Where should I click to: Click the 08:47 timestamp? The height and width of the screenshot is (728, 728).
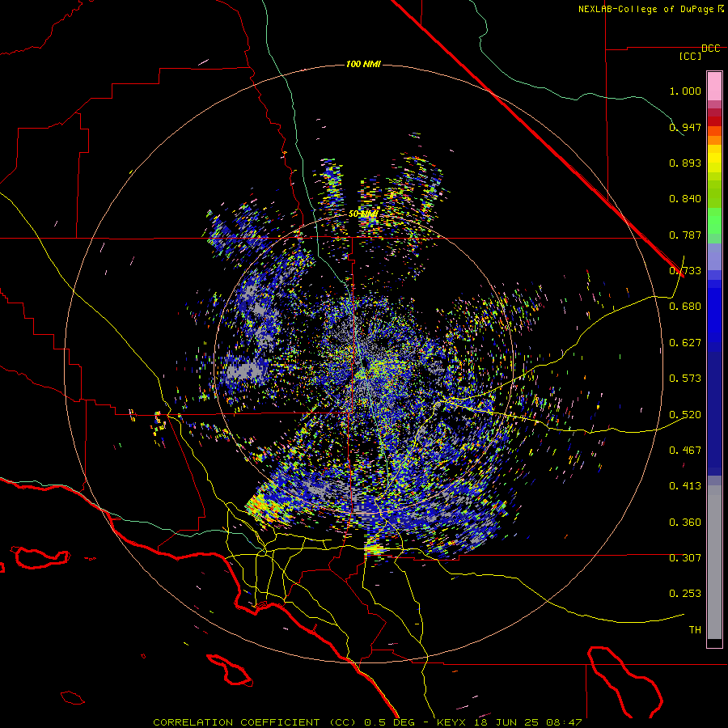(563, 722)
